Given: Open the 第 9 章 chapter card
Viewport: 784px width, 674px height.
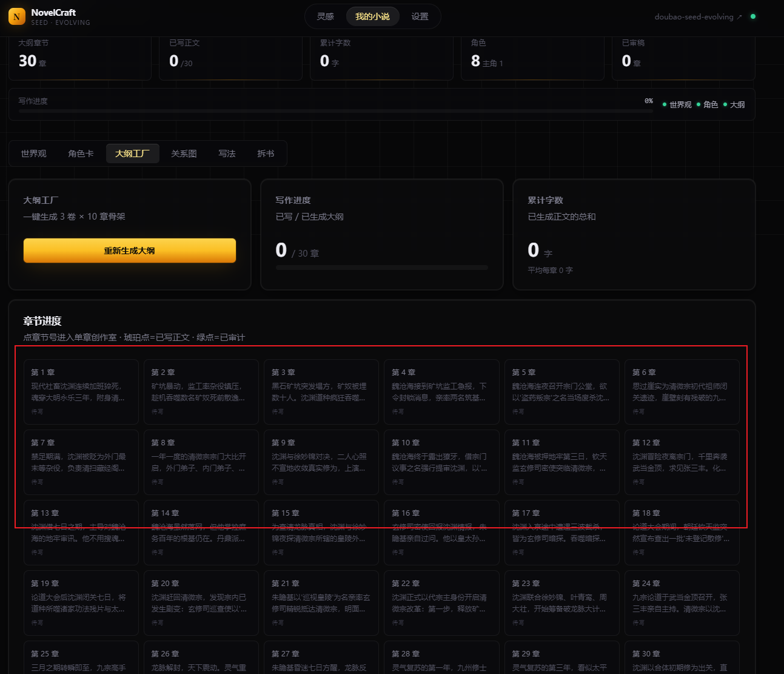Looking at the screenshot, I should click(x=321, y=462).
